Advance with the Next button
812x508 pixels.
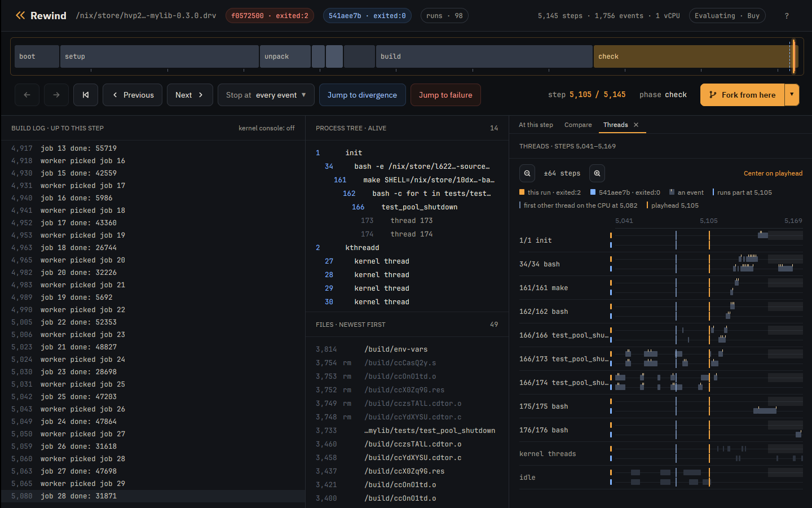click(189, 95)
